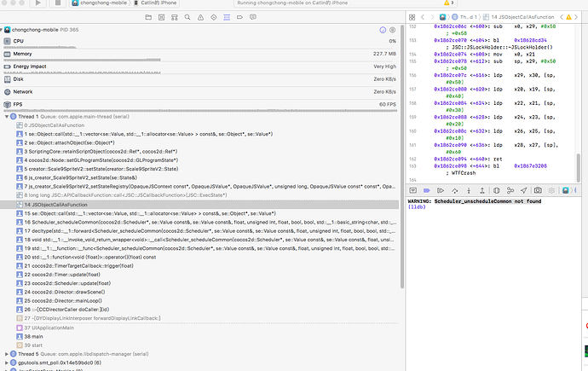The image size is (588, 371).
Task: Click the camera capture GPU frame icon
Action: pos(538,190)
